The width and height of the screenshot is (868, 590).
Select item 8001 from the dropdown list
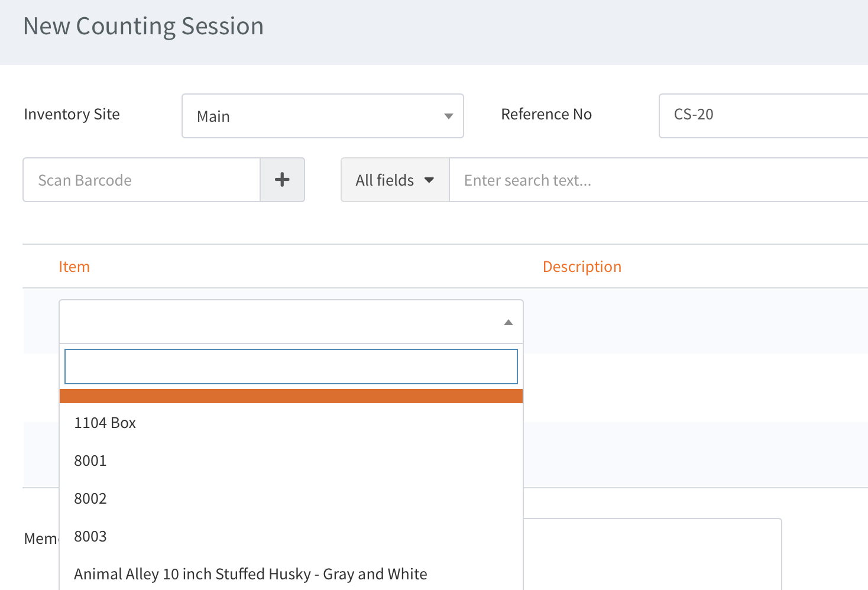click(90, 461)
